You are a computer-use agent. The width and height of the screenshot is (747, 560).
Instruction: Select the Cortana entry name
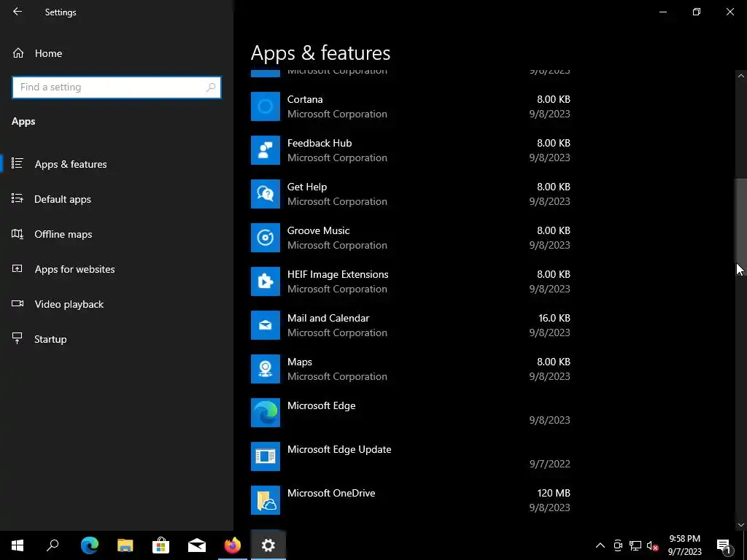305,99
